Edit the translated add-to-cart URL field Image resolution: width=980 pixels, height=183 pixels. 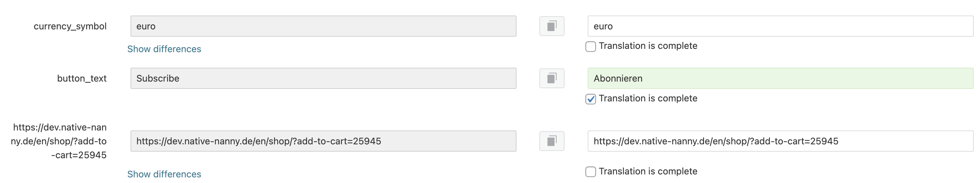(x=780, y=141)
